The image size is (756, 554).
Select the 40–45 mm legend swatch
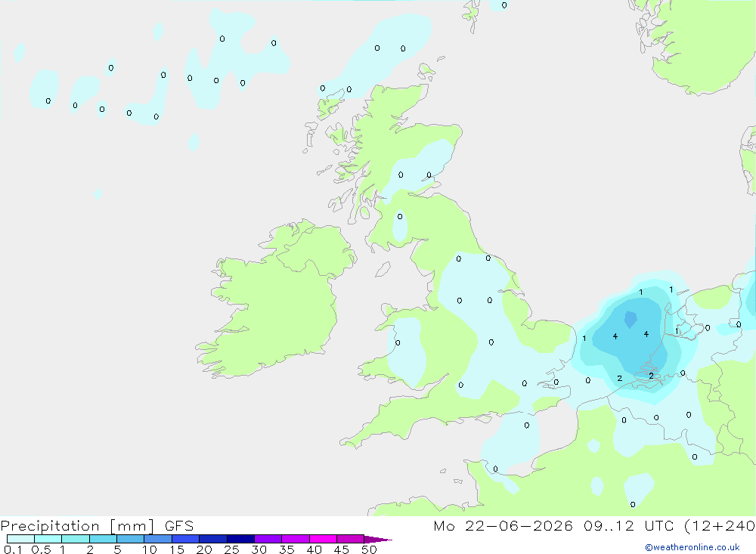pos(323,539)
